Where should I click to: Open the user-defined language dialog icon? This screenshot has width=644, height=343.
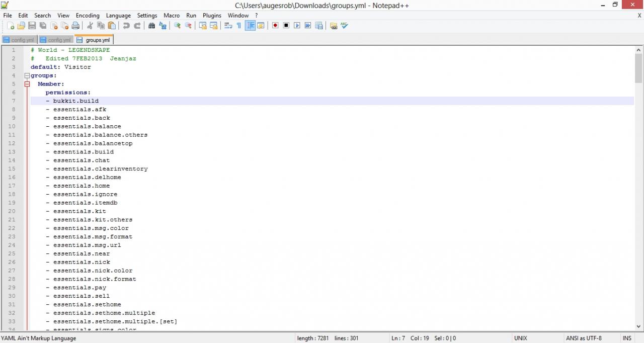(261, 26)
